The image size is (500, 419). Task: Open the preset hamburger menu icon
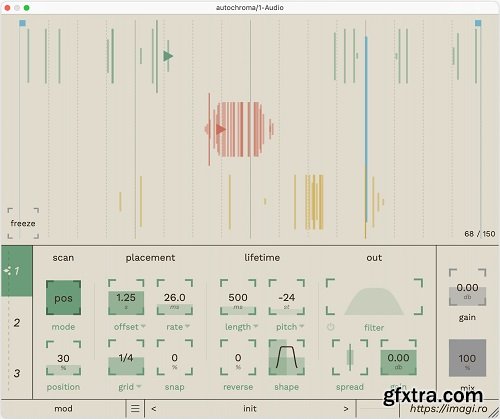[x=135, y=409]
